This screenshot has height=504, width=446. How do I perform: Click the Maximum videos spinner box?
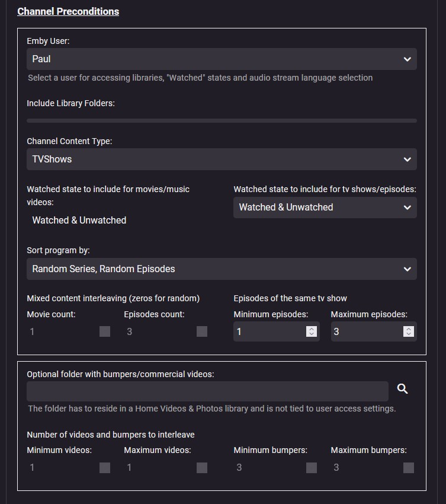(x=202, y=468)
